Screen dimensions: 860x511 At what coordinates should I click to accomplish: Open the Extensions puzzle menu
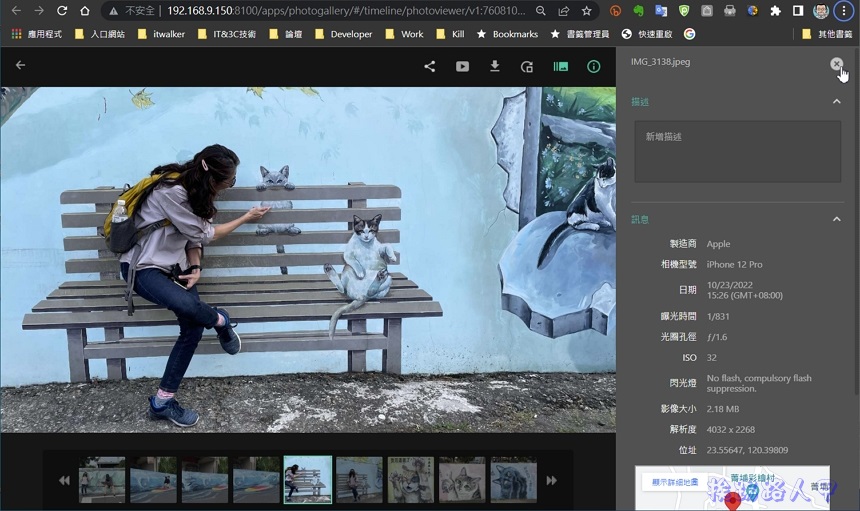point(775,10)
